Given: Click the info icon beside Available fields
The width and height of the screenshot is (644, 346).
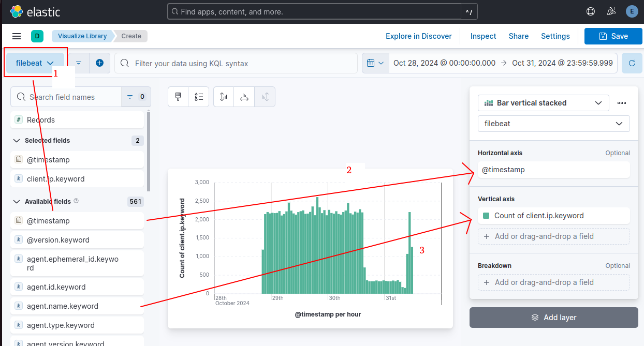Looking at the screenshot, I should (76, 201).
